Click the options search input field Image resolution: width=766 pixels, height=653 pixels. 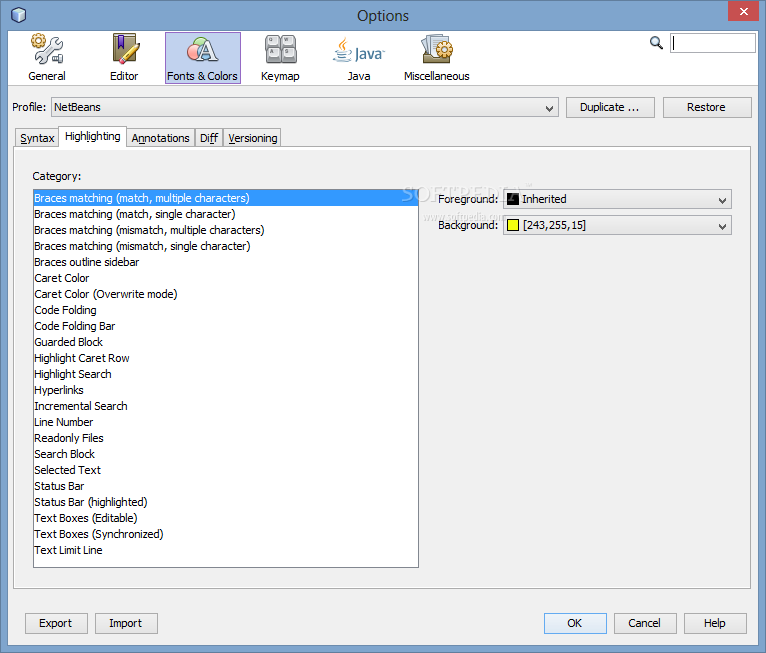(x=712, y=43)
